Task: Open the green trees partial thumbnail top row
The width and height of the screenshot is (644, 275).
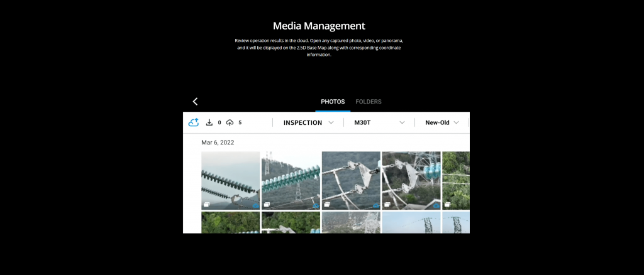Action: pyautogui.click(x=456, y=180)
